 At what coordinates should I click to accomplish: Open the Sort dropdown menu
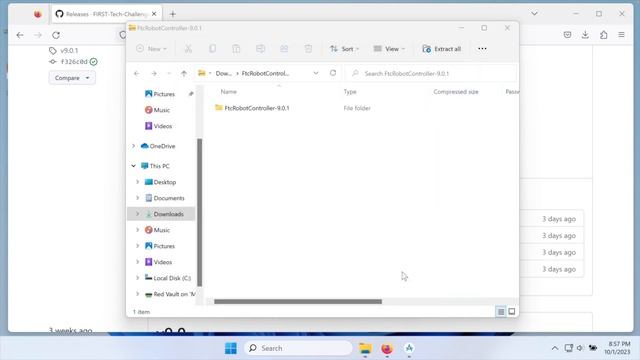(x=344, y=49)
